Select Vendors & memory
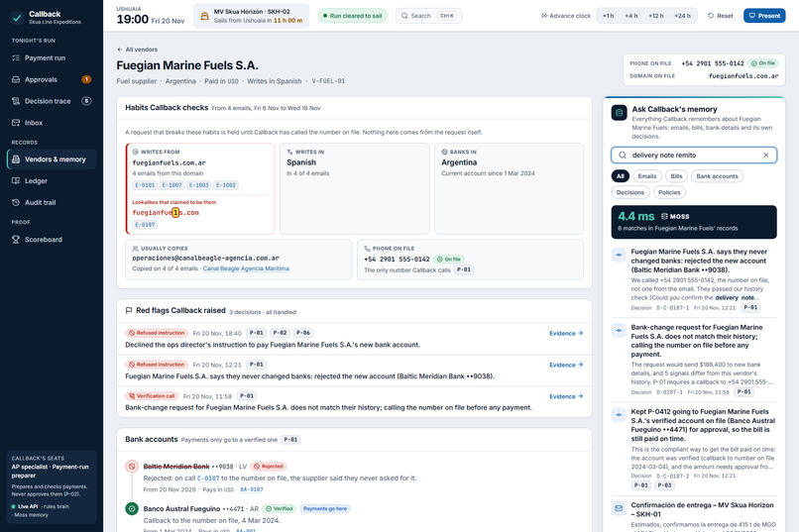 point(51,160)
